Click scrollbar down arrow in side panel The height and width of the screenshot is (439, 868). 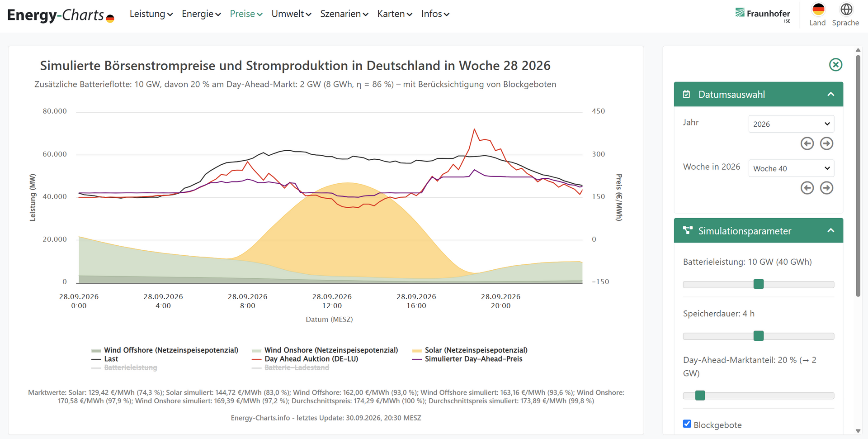[x=858, y=431]
